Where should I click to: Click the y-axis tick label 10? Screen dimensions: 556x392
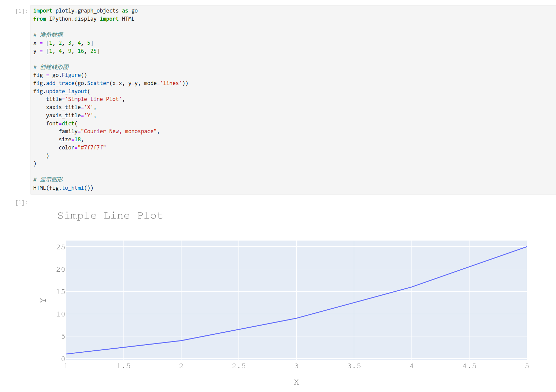60,314
